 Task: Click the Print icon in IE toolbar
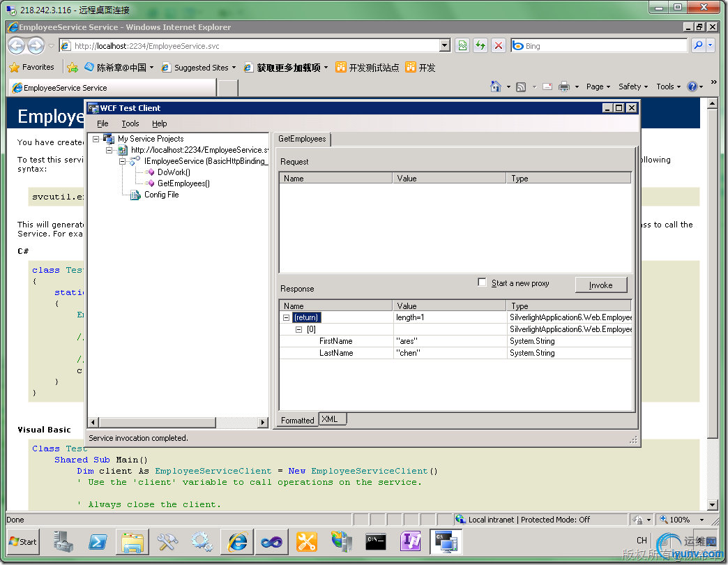tap(564, 86)
